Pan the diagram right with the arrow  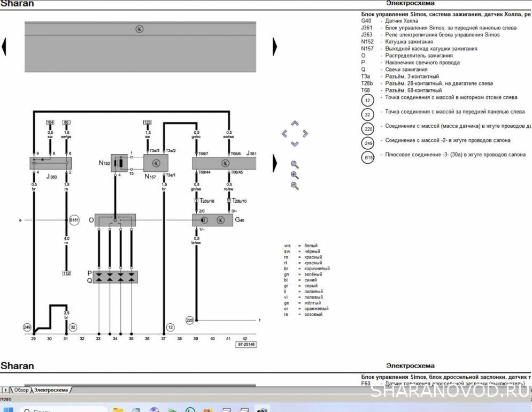click(305, 134)
